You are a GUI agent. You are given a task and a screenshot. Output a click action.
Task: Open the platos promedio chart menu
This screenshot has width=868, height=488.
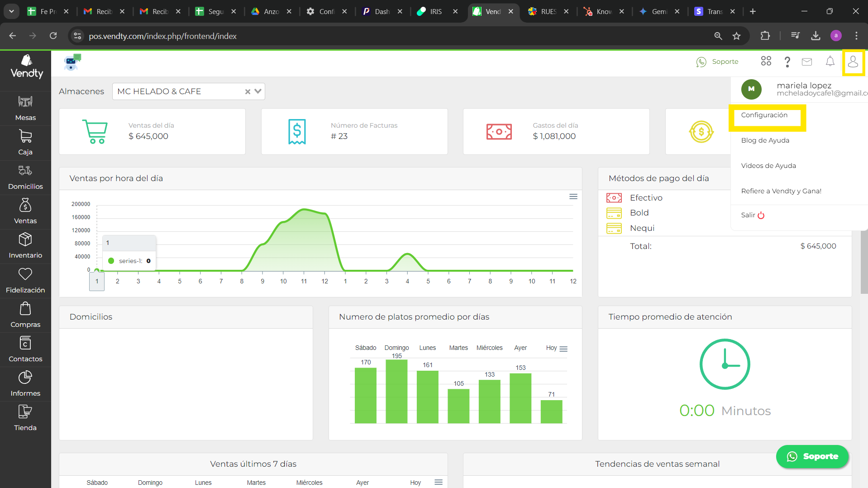coord(563,349)
